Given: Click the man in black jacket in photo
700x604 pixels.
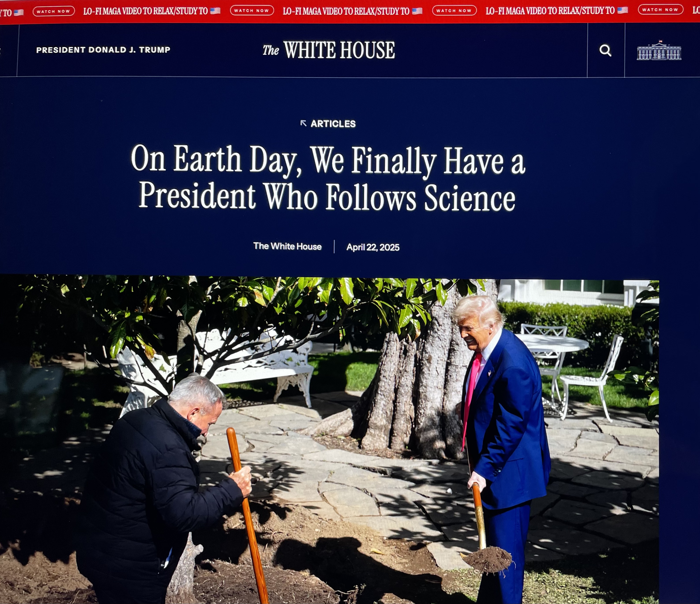Looking at the screenshot, I should (159, 490).
